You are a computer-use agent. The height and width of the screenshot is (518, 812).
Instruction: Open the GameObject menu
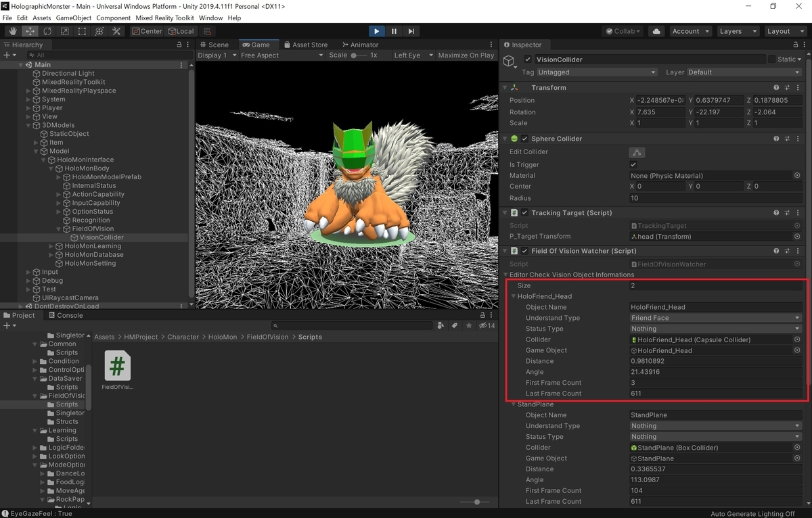coord(73,18)
